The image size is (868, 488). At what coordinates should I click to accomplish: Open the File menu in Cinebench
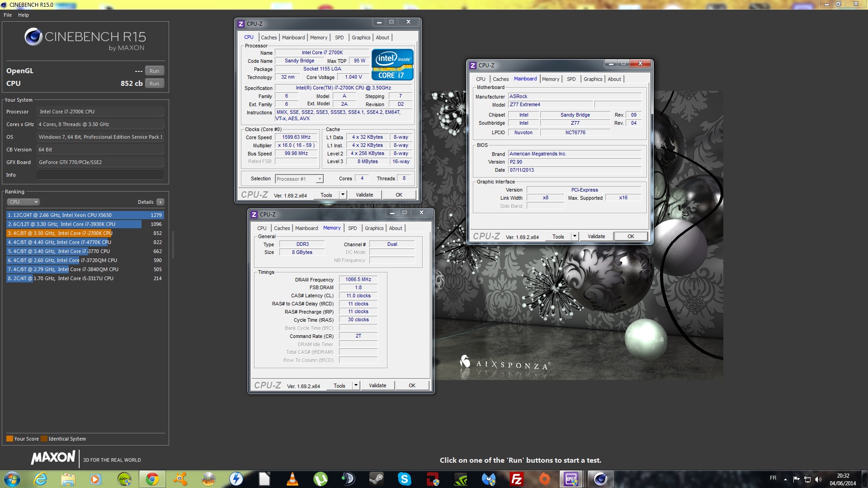pyautogui.click(x=8, y=15)
